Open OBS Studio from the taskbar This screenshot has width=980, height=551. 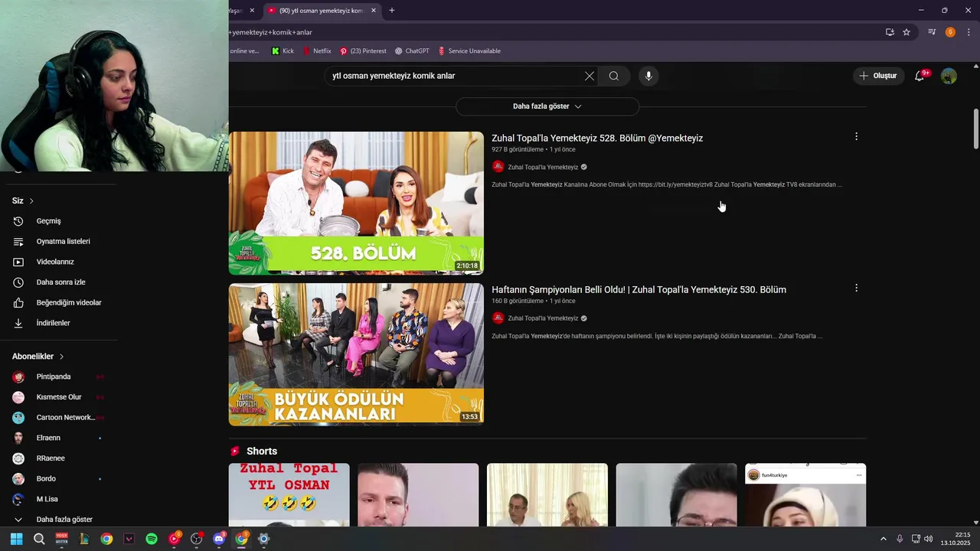pos(197,539)
